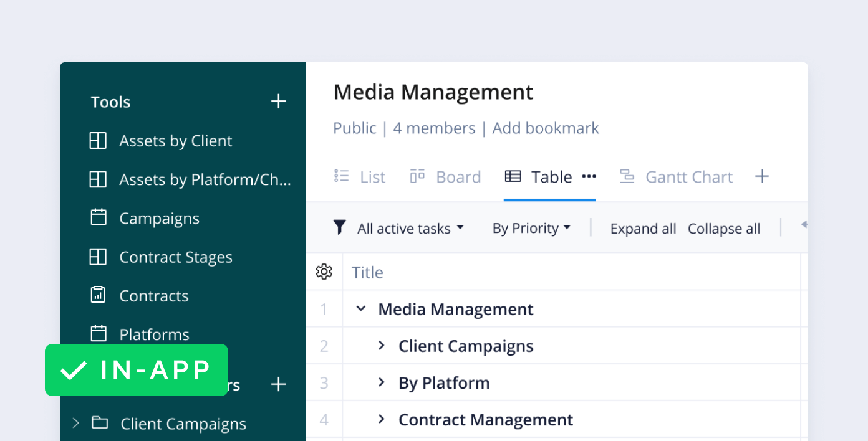Switch to the Gantt Chart tab
Viewport: 868px width, 441px height.
click(676, 177)
